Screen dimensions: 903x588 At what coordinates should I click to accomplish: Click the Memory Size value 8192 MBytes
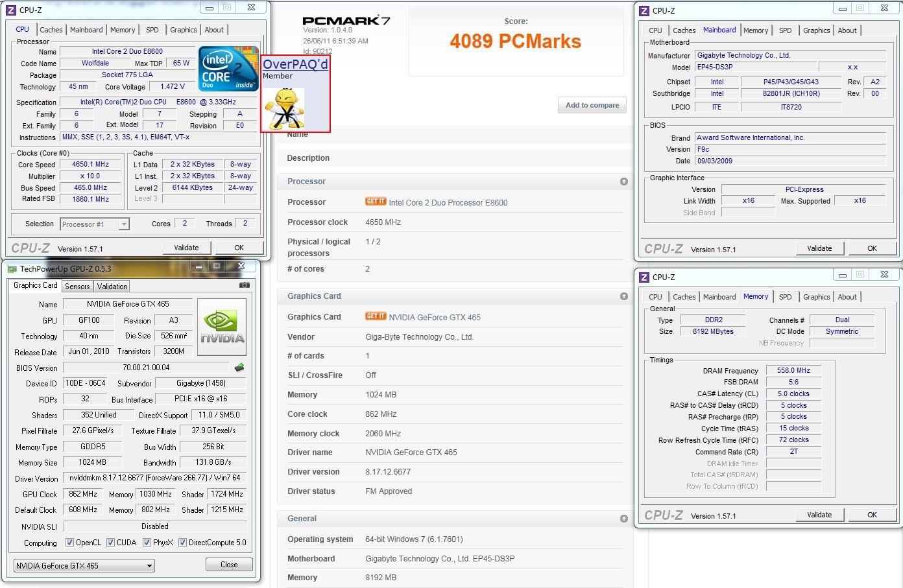[x=714, y=332]
